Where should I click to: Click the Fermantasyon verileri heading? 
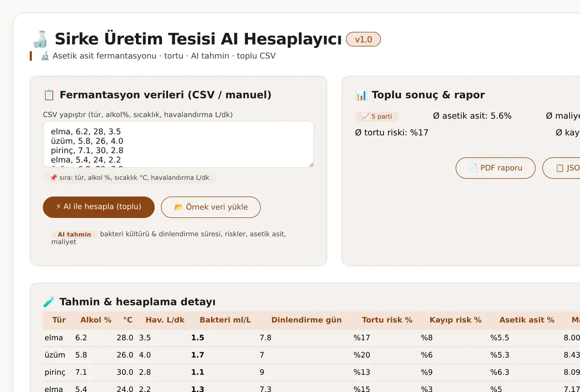point(165,95)
